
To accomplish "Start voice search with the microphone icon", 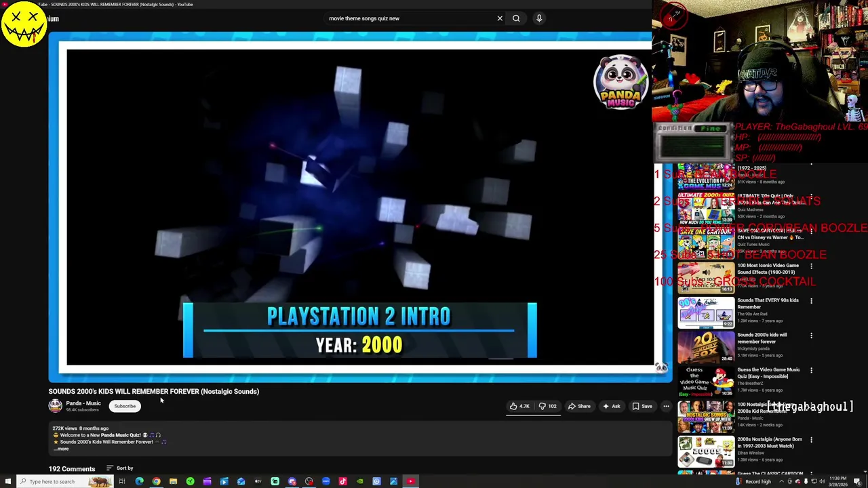I will 539,18.
